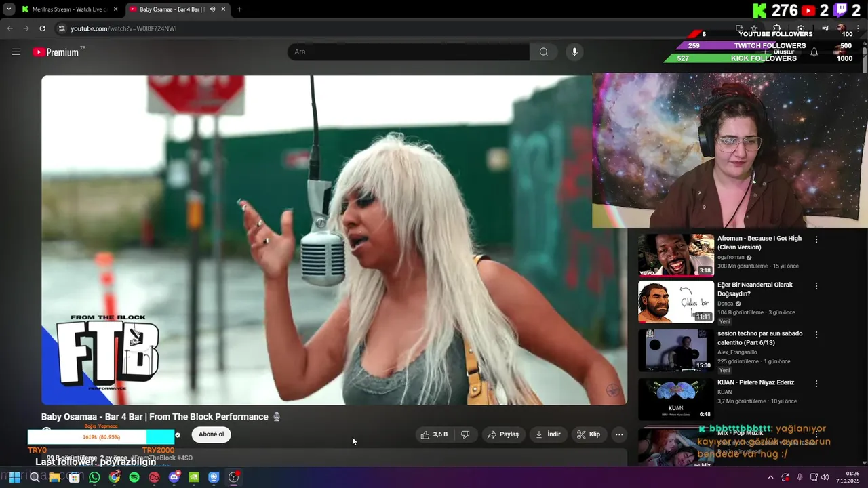Visit Alex_Franganillo channel
Viewport: 868px width, 488px height.
coord(737,352)
